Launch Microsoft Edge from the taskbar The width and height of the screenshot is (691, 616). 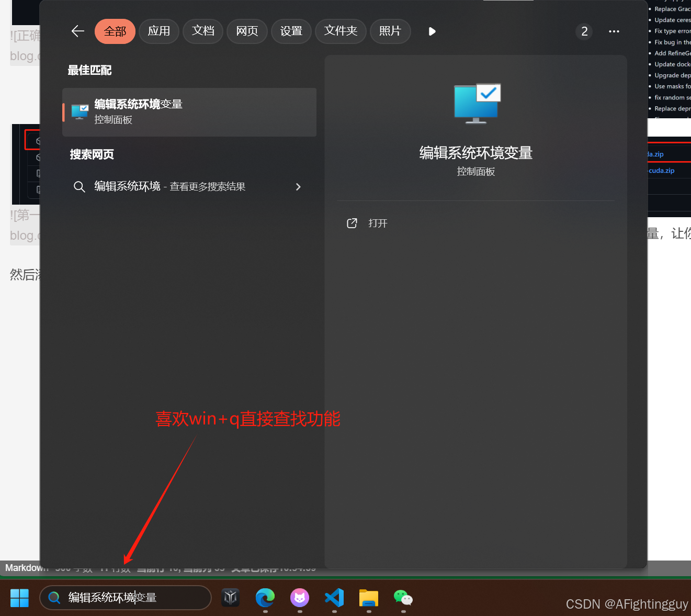[265, 598]
